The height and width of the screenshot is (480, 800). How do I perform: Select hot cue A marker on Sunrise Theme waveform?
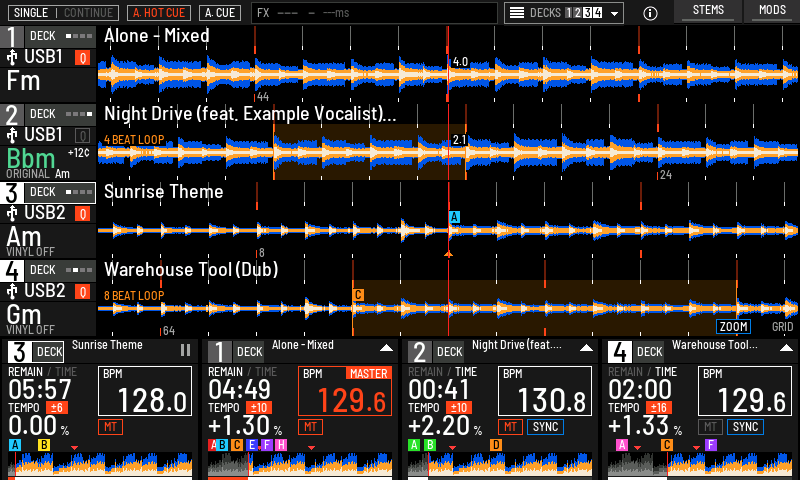[x=454, y=217]
